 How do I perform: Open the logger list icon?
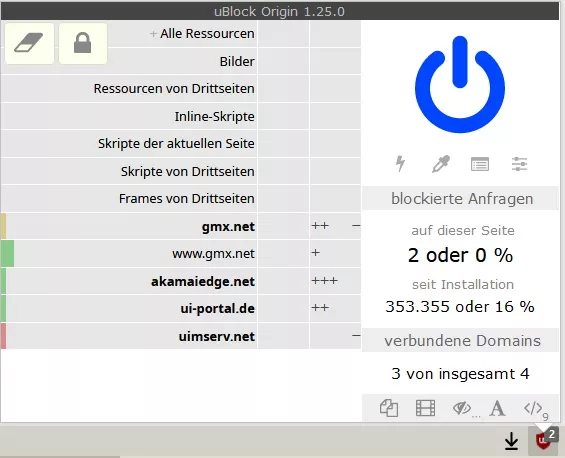(480, 164)
